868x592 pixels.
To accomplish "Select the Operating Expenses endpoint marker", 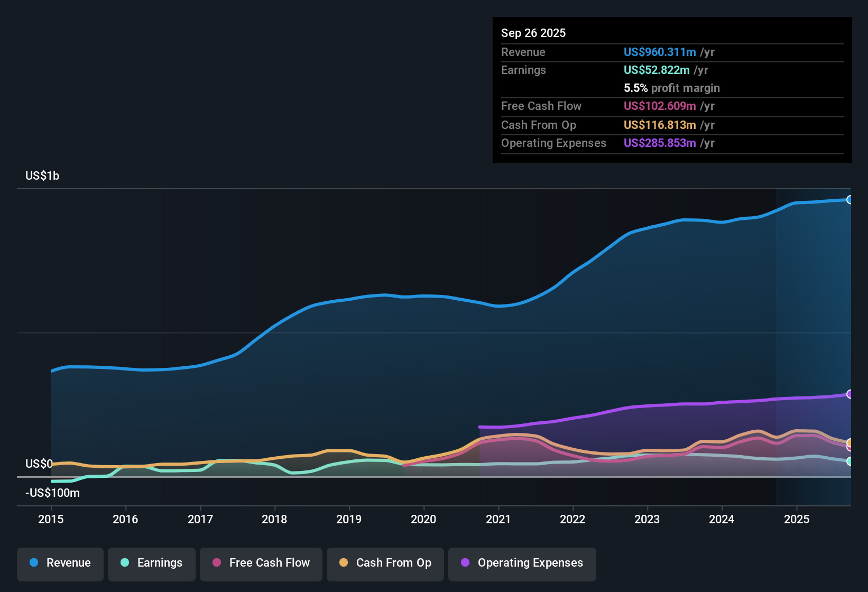I will click(x=850, y=394).
